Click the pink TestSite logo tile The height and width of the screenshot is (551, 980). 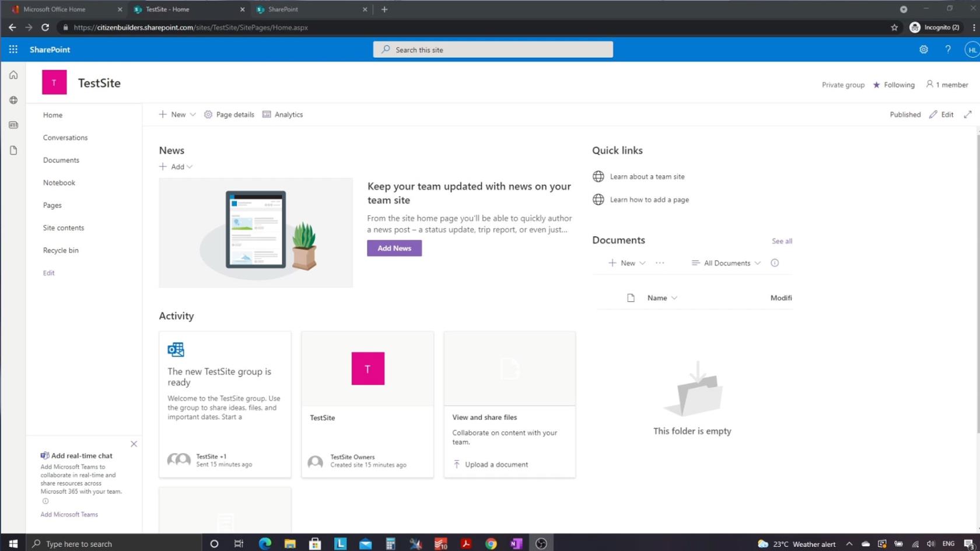point(54,83)
